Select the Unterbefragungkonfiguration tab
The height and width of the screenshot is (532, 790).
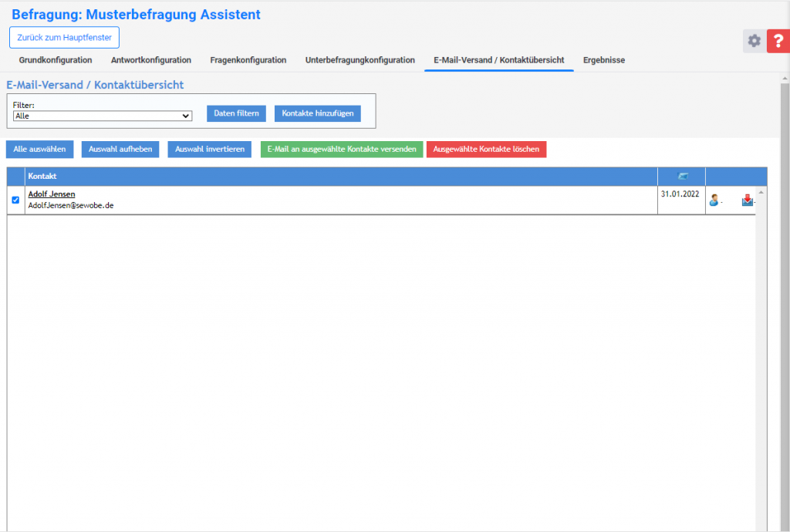pos(360,60)
